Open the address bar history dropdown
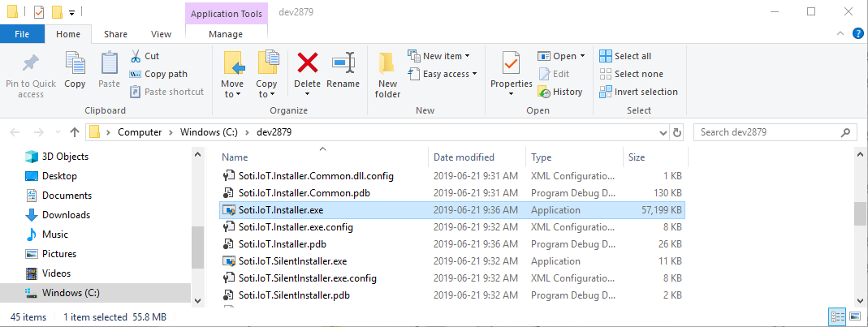Image resolution: width=868 pixels, height=327 pixels. click(x=663, y=133)
